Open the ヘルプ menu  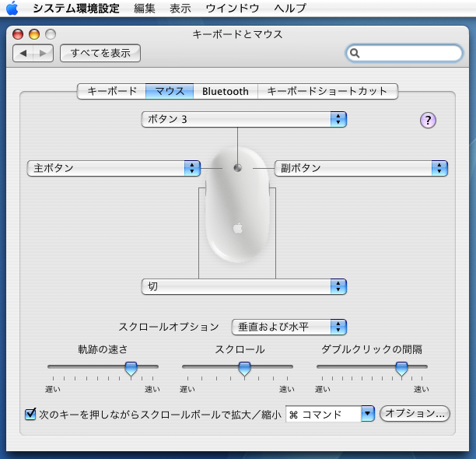click(290, 9)
